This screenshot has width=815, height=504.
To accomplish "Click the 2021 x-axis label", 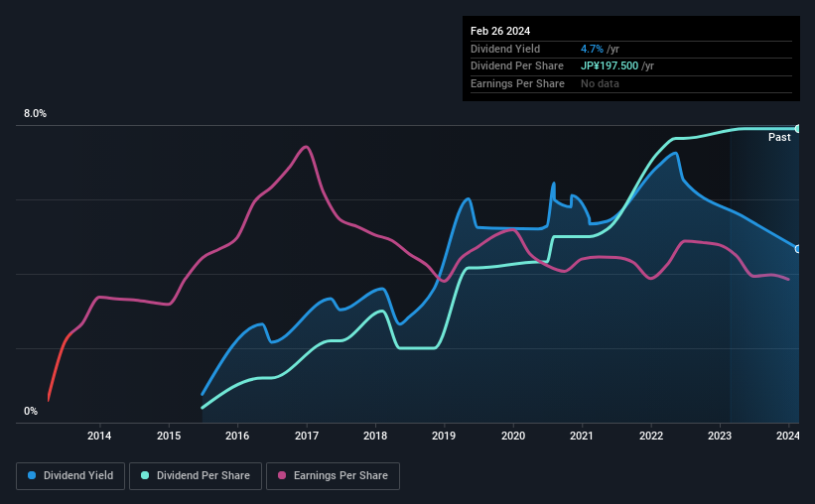I will click(582, 436).
